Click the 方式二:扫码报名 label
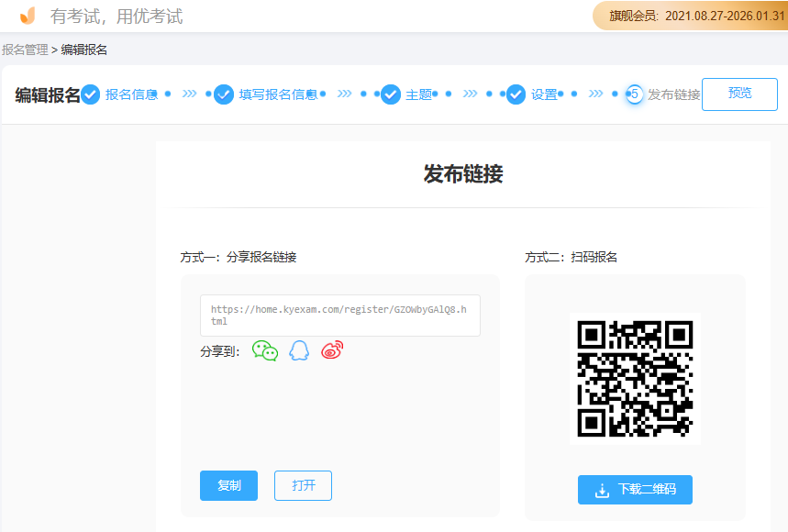 pyautogui.click(x=571, y=257)
